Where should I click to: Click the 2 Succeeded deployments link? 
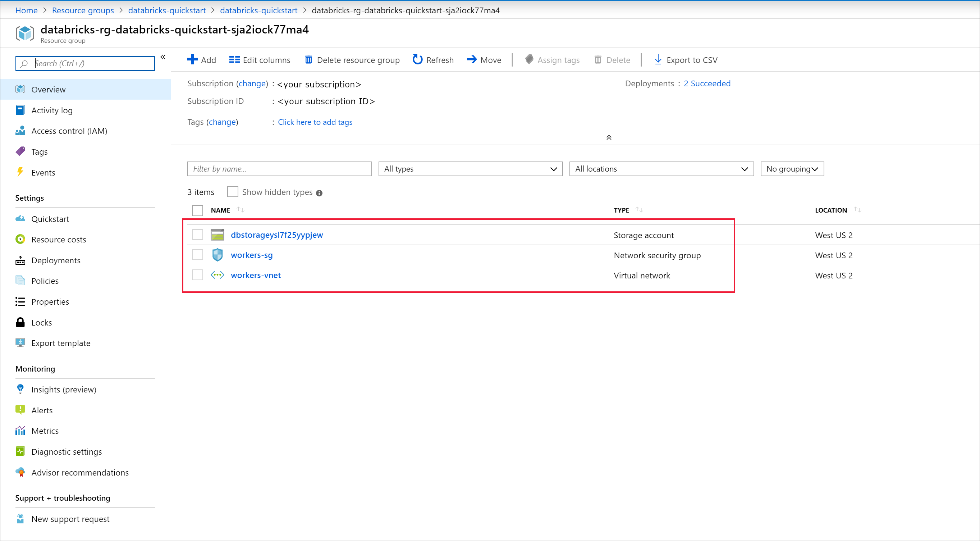(x=708, y=83)
